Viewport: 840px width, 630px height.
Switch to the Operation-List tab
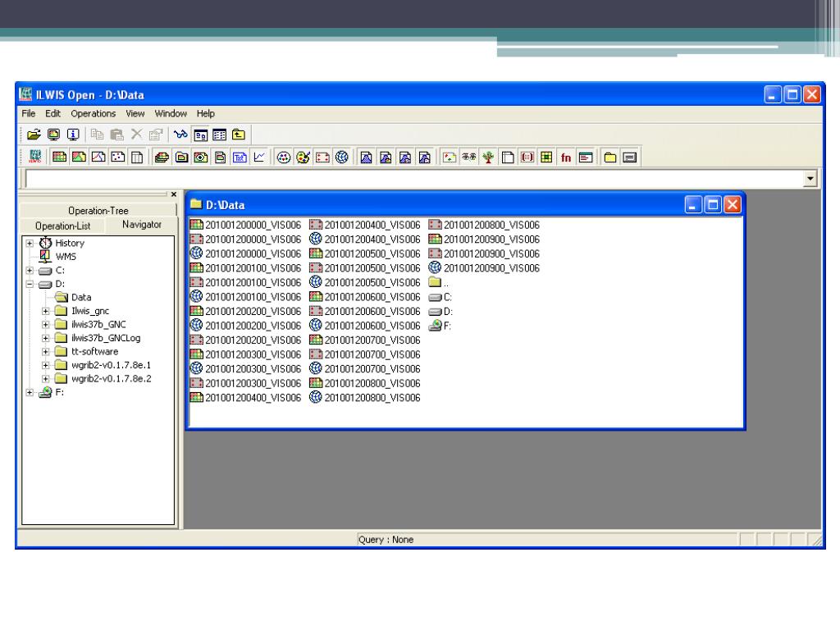(x=62, y=226)
